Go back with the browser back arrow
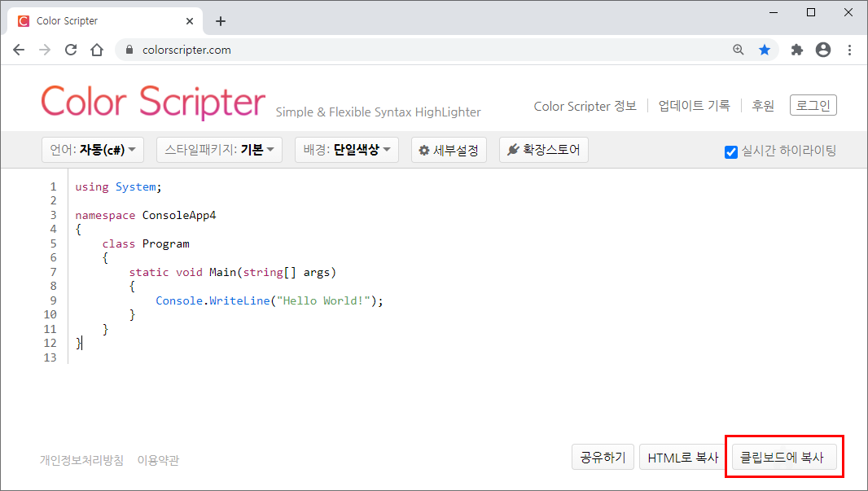The height and width of the screenshot is (491, 868). point(19,50)
